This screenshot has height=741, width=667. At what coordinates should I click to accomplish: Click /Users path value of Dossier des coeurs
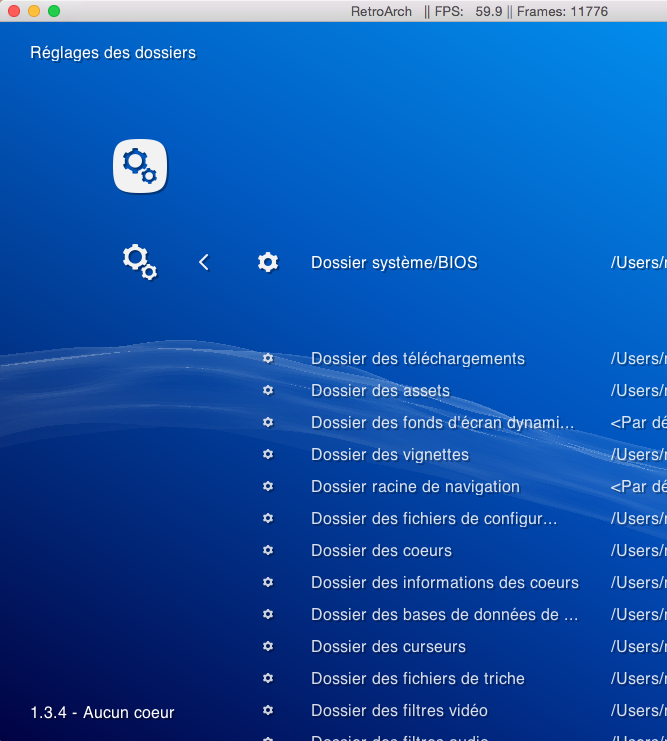(639, 551)
